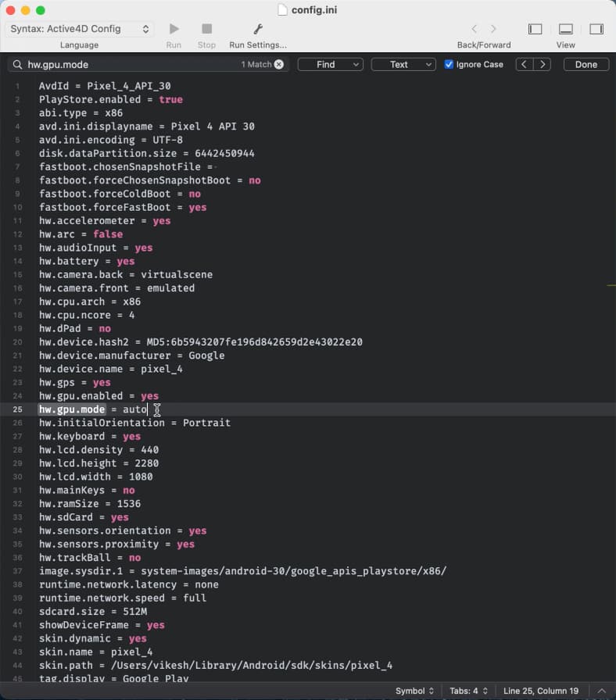
Task: Click line number 25 in gutter
Action: [17, 409]
